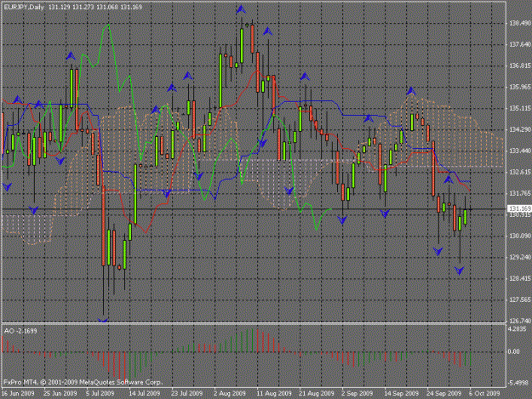Select the 2 Aug 2009 date label
Viewport: 532px width, 399px height.
point(229,394)
